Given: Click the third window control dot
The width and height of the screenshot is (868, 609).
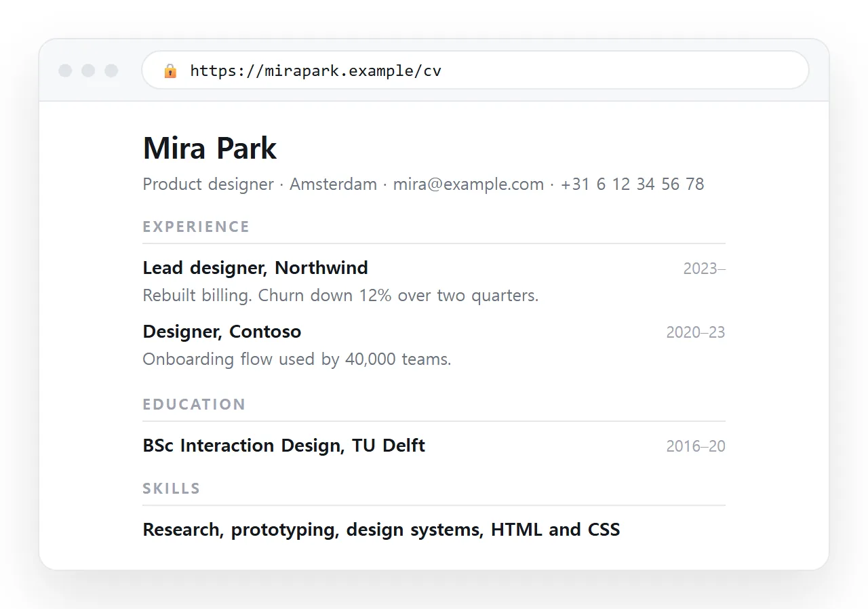Looking at the screenshot, I should [x=111, y=71].
